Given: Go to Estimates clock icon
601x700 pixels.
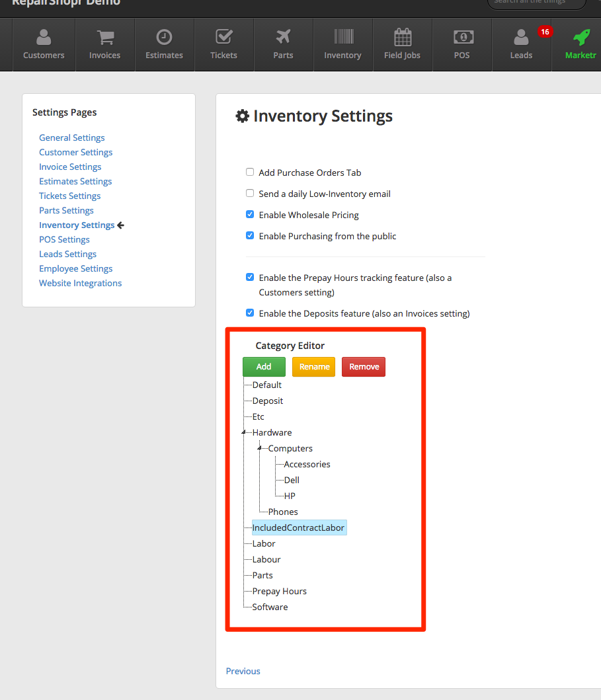Looking at the screenshot, I should 164,37.
